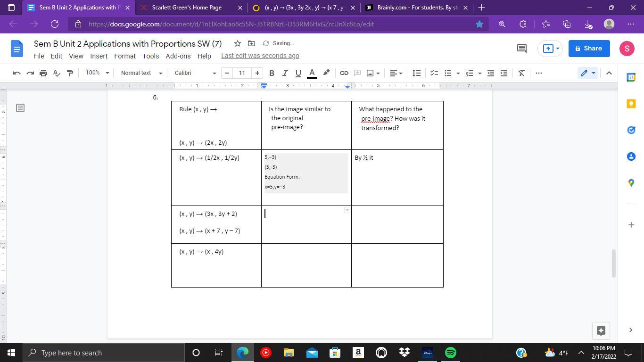Decrease the paragraph indent

[x=491, y=73]
